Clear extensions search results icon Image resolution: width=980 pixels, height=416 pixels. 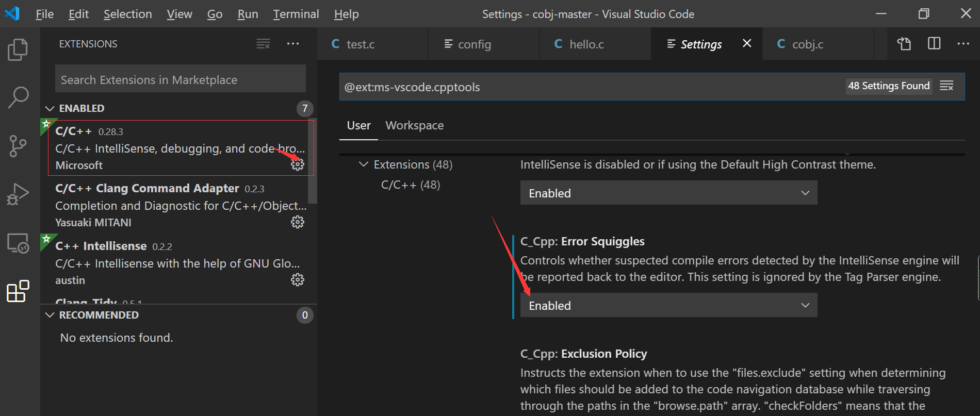point(263,44)
